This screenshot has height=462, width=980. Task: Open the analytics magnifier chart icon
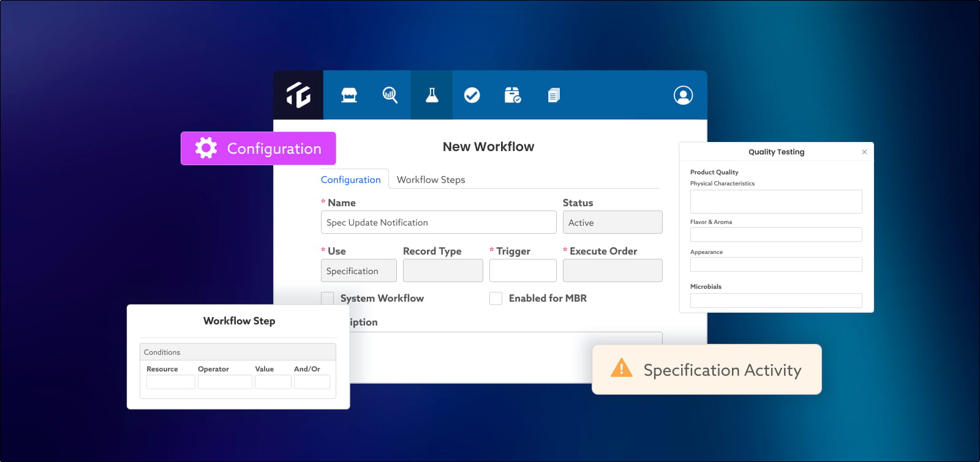coord(390,95)
